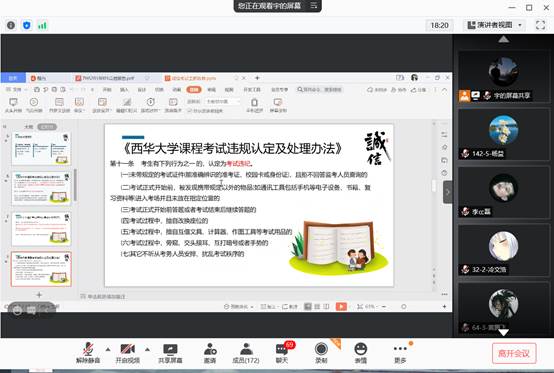Collapse the participant video sidebar chevron

(447, 192)
